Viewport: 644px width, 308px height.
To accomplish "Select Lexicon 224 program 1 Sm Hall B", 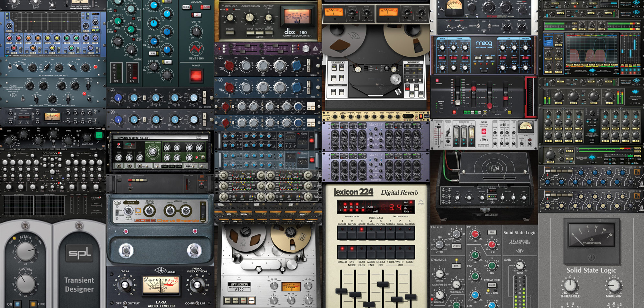I will pos(342,233).
